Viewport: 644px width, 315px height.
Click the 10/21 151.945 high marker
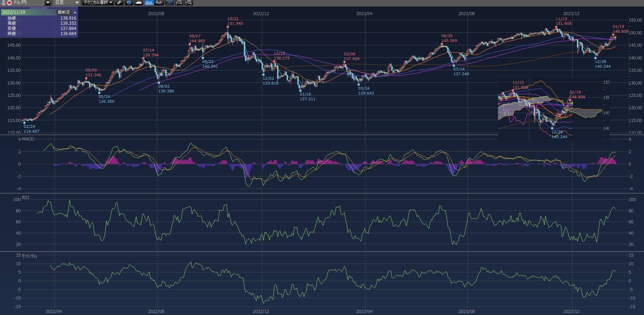pyautogui.click(x=228, y=26)
